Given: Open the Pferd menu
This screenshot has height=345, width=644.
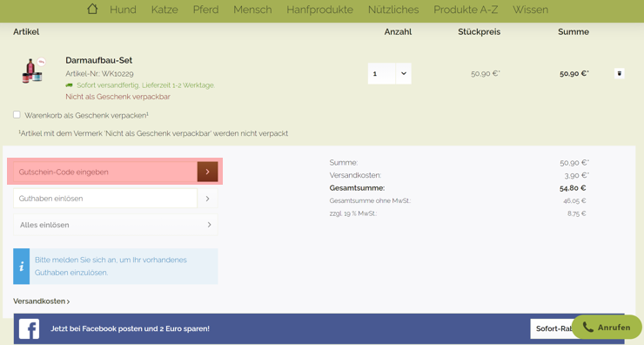Looking at the screenshot, I should pyautogui.click(x=205, y=10).
